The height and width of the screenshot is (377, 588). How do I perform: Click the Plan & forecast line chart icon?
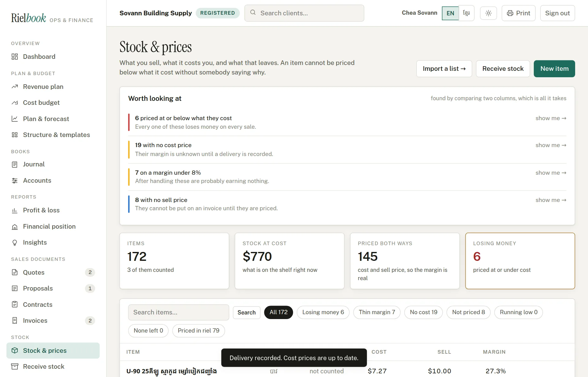coord(15,119)
